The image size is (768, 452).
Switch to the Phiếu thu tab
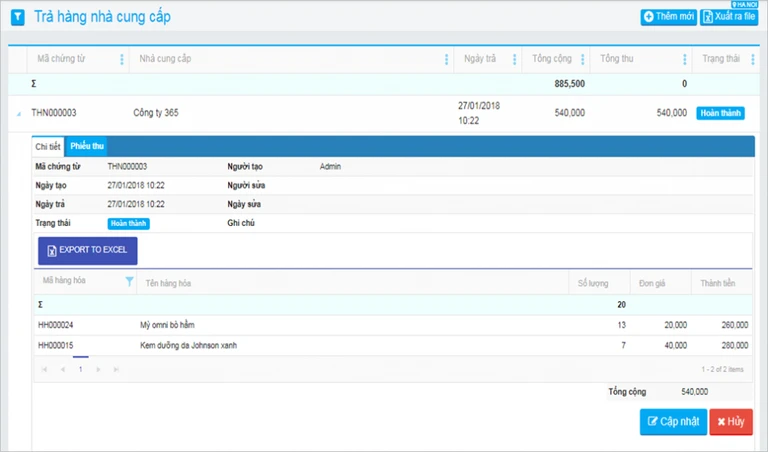coord(87,146)
